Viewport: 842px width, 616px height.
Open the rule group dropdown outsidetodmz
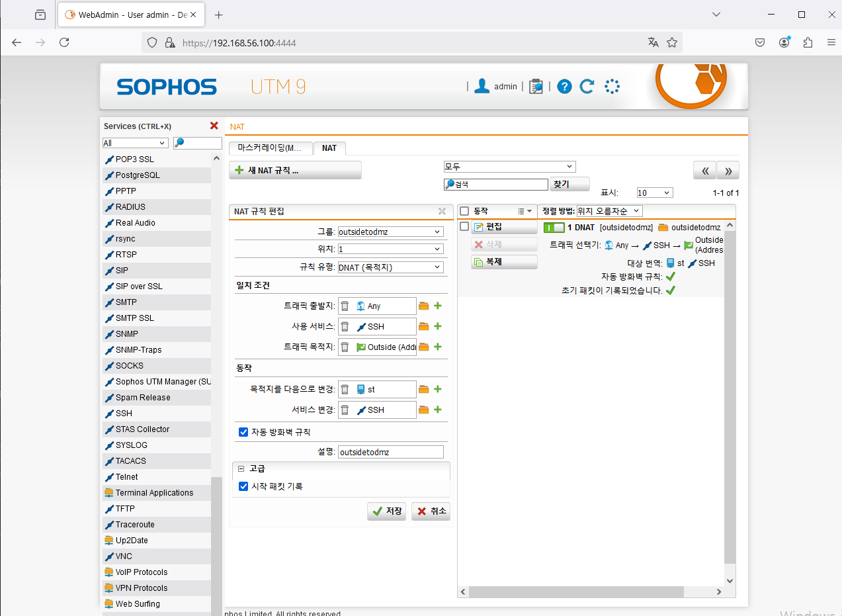tap(390, 232)
